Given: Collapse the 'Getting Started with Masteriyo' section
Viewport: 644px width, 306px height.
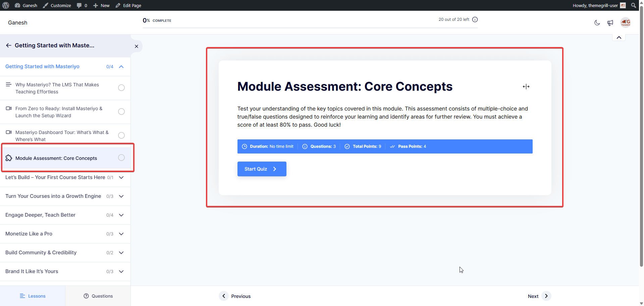Looking at the screenshot, I should click(x=121, y=67).
